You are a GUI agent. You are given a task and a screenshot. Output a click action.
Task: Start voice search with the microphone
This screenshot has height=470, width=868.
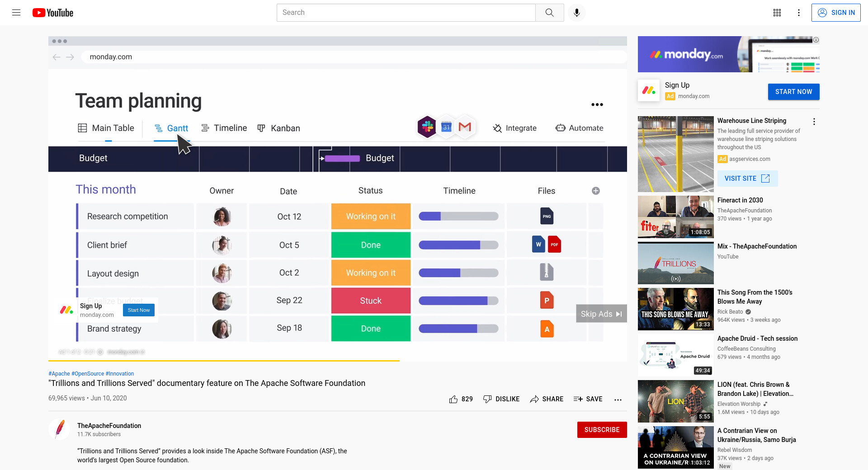pos(576,13)
